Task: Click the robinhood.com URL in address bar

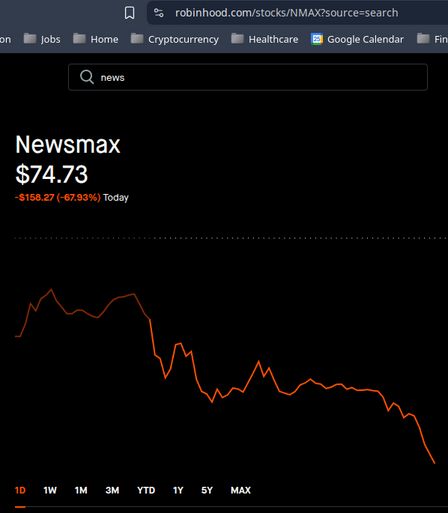Action: [x=286, y=13]
